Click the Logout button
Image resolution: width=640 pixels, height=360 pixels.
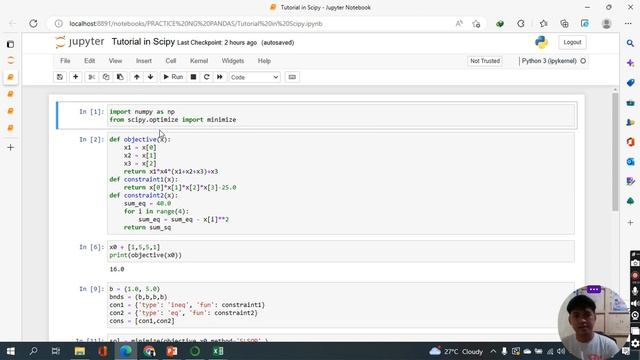[572, 42]
